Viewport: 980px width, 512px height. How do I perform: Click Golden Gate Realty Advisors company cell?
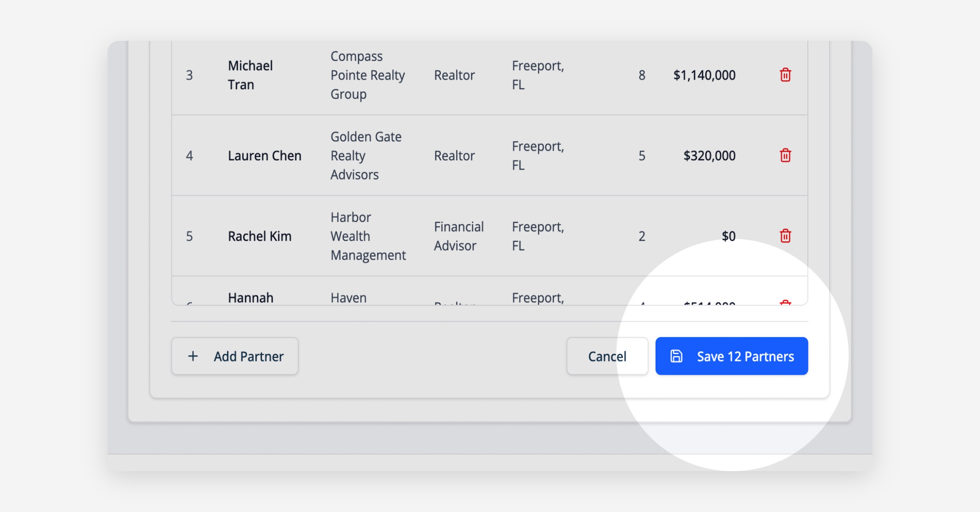[365, 156]
